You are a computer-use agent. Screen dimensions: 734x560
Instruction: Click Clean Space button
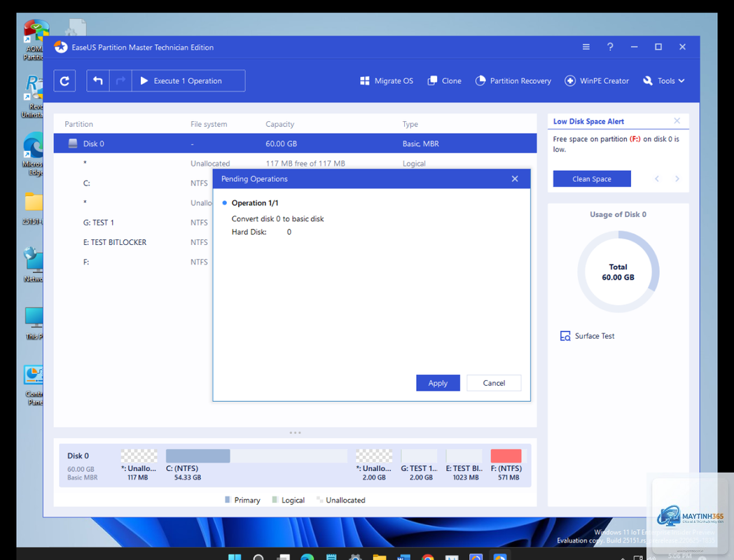[x=592, y=178]
